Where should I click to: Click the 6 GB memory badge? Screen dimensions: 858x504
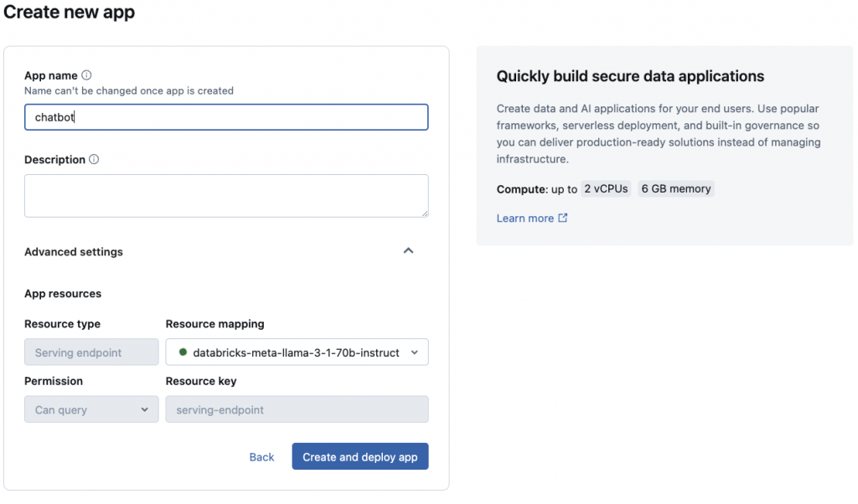point(676,189)
